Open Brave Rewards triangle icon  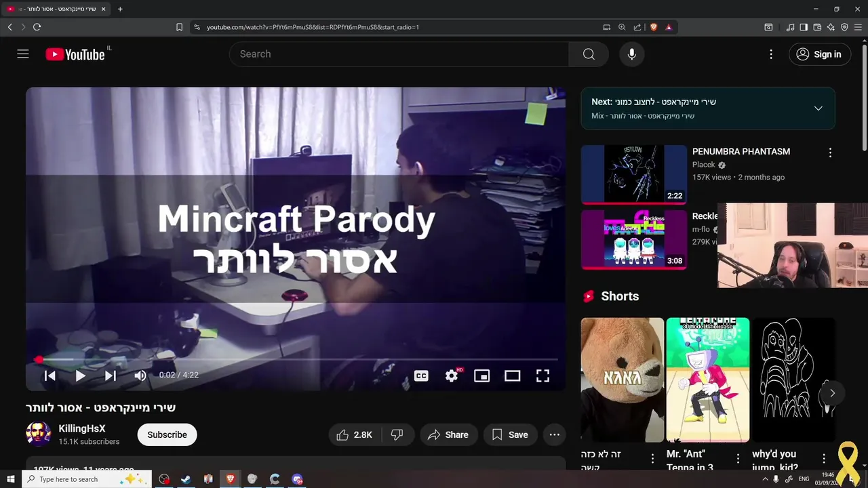point(669,27)
